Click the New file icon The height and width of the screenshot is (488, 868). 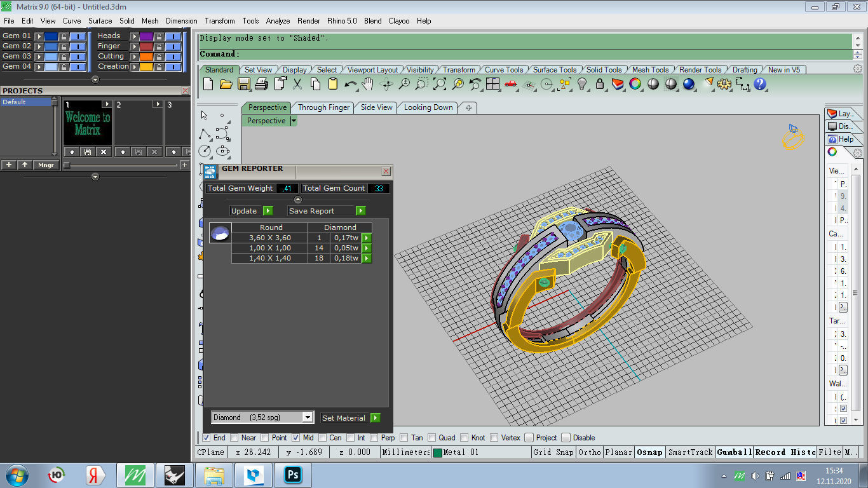coord(208,84)
